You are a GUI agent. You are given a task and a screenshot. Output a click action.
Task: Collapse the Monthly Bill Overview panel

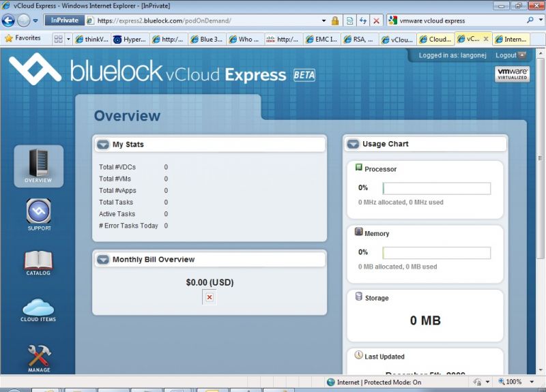coord(103,260)
